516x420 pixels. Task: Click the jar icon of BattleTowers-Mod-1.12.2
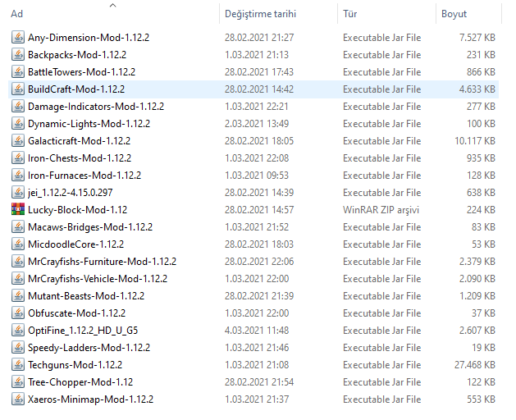18,71
